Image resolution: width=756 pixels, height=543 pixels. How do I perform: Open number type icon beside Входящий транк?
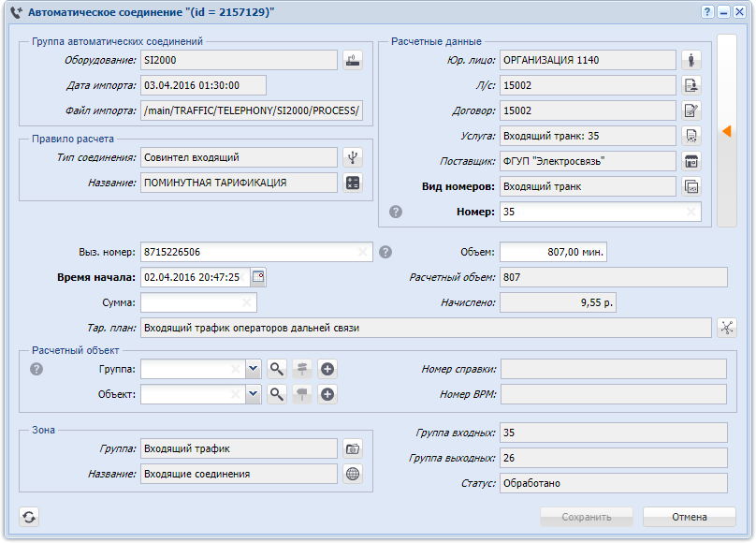[691, 186]
